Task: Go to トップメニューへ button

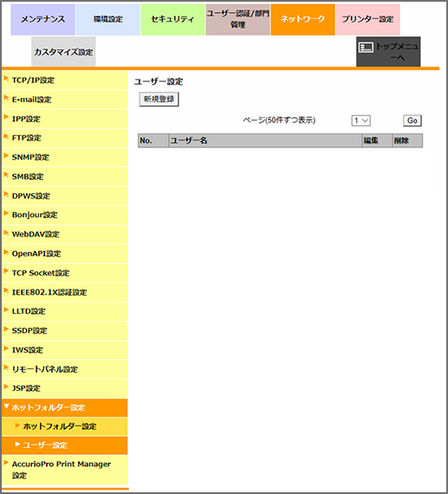Action: pos(388,52)
